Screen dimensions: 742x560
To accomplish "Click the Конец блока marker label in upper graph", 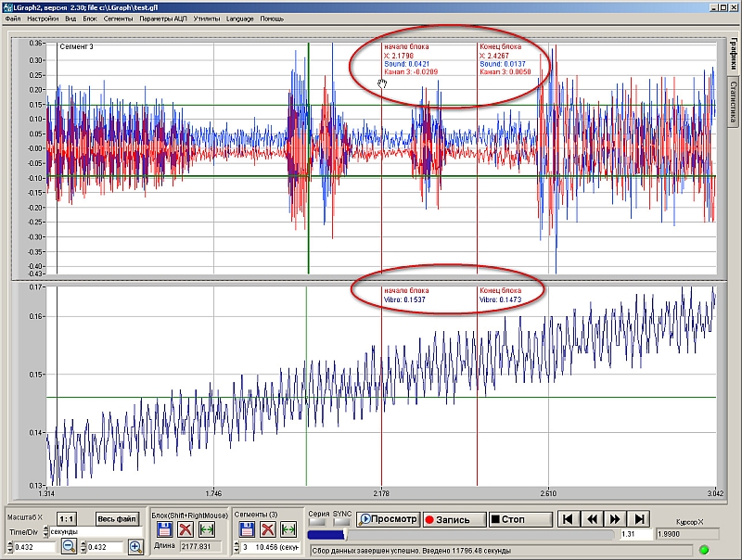I will click(500, 46).
